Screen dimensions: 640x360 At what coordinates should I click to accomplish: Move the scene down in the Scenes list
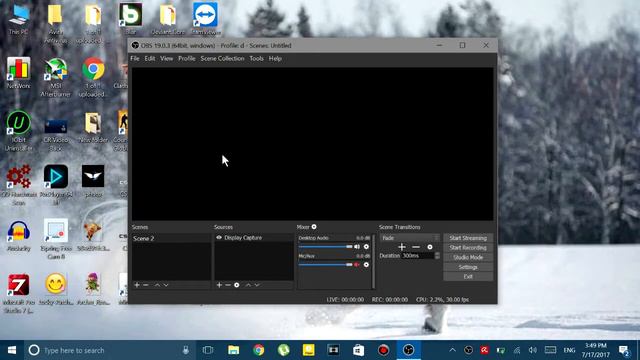pyautogui.click(x=166, y=285)
